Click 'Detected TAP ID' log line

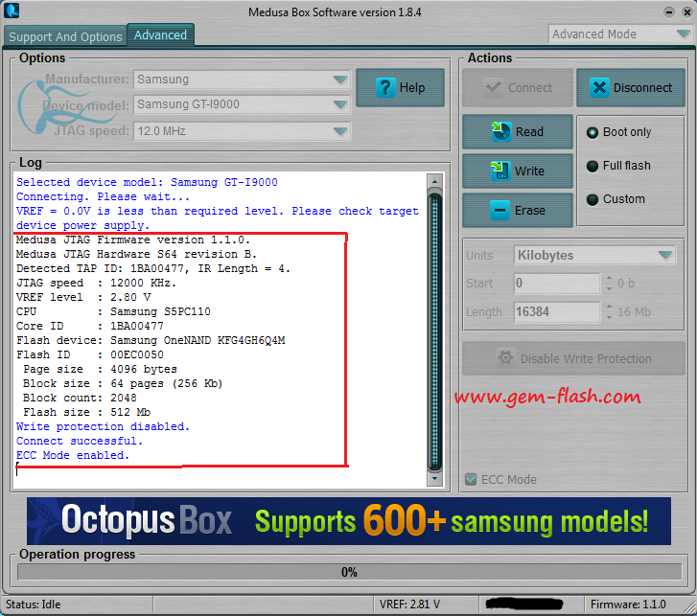(x=153, y=268)
